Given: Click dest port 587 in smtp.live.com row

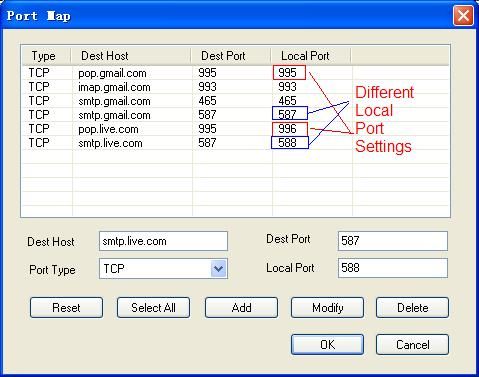Looking at the screenshot, I should point(207,143).
